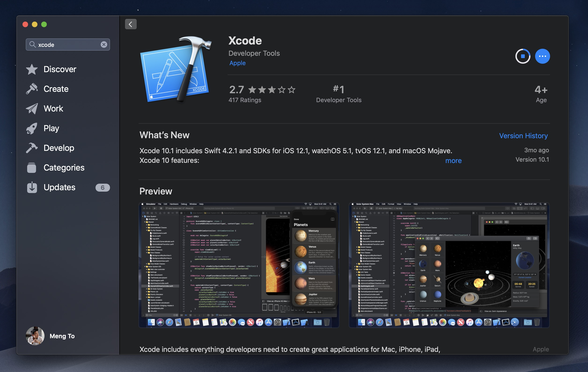588x372 pixels.
Task: Click the first Xcode preview screenshot
Action: point(239,264)
